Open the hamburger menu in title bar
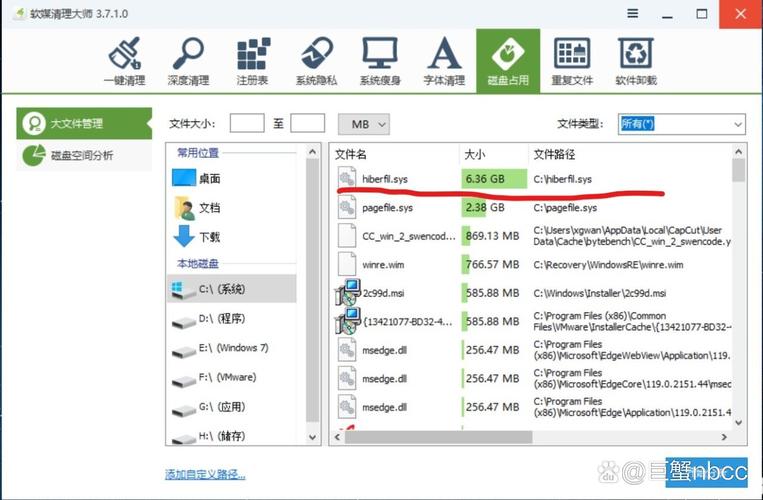Viewport: 763px width, 500px height. tap(633, 13)
